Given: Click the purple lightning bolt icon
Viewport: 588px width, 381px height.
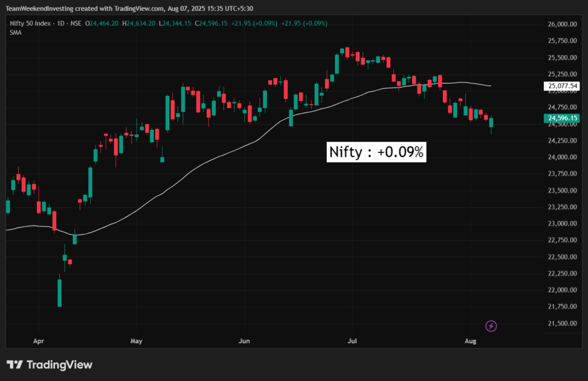Looking at the screenshot, I should (x=491, y=326).
